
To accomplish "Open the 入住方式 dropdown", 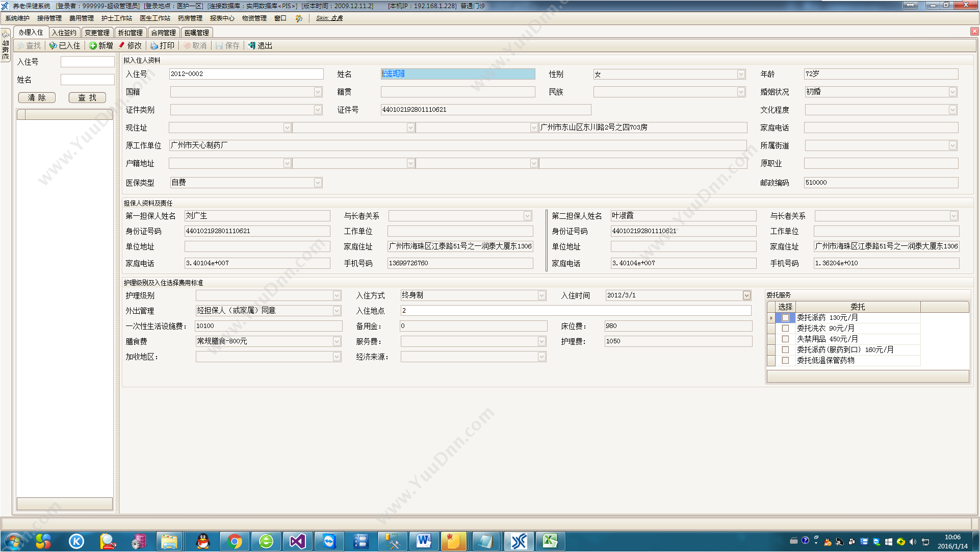I will (x=541, y=296).
